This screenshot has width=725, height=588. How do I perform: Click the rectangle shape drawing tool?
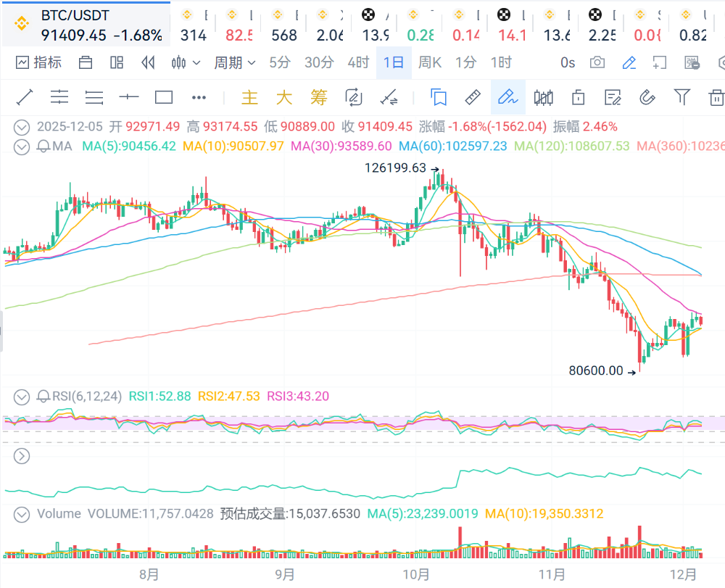tap(164, 97)
